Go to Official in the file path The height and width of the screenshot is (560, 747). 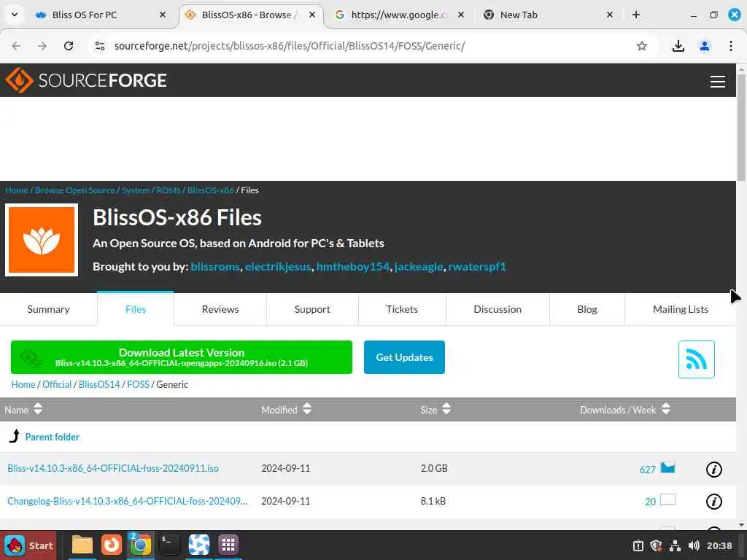point(57,384)
